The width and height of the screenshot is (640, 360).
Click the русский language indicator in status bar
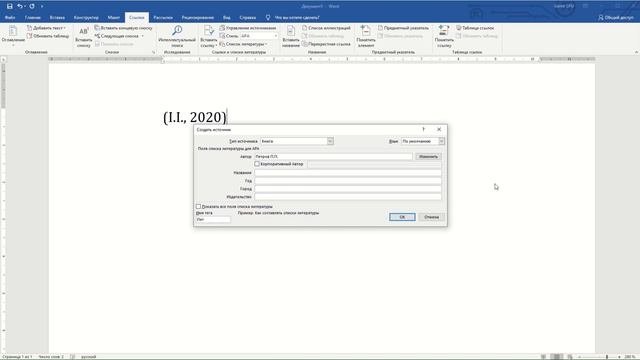(x=89, y=357)
